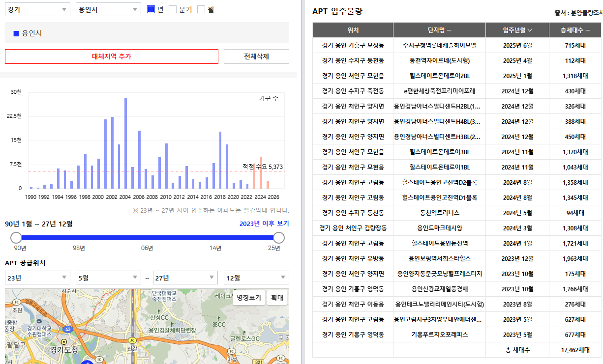
Task: Click the 경기 용인 기흥구 보정동 location cell
Action: (x=353, y=45)
